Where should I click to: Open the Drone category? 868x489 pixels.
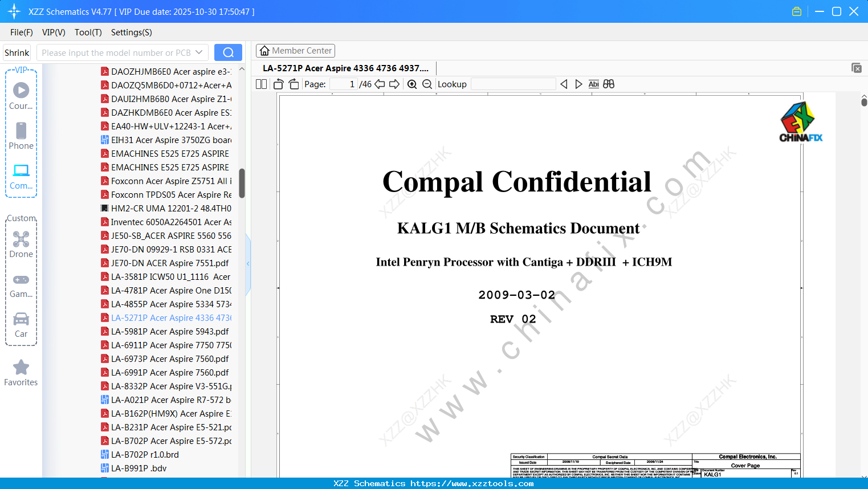(x=21, y=244)
